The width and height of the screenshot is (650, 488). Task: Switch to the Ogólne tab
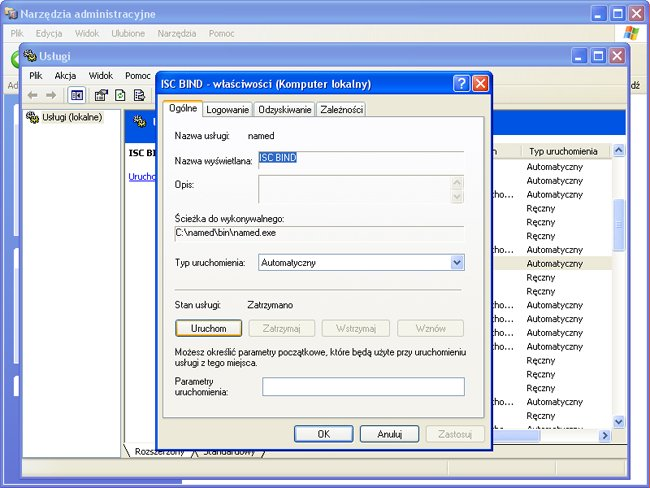coord(183,108)
